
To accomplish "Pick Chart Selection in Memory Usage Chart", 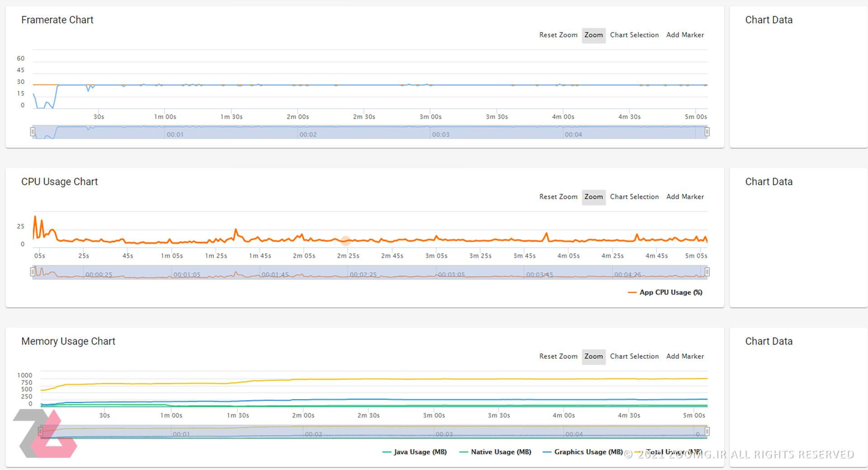I will [x=634, y=356].
